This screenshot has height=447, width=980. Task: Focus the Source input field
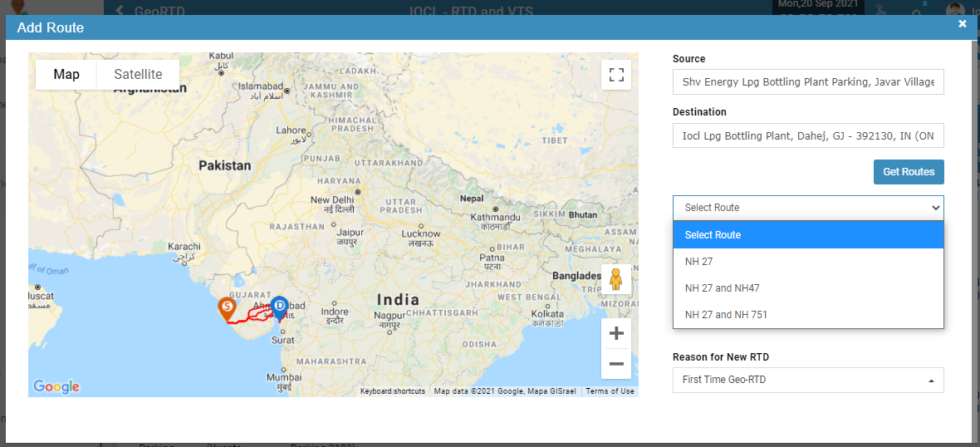(808, 82)
